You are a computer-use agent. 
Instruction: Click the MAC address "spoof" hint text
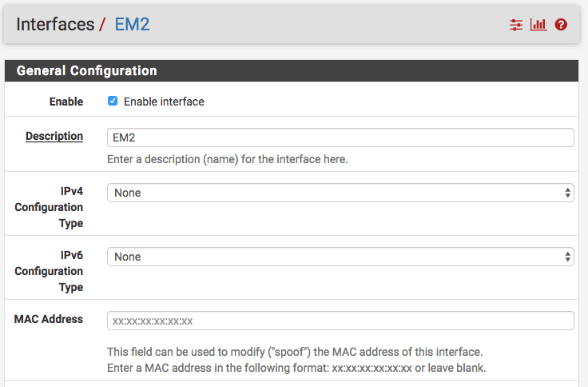295,352
